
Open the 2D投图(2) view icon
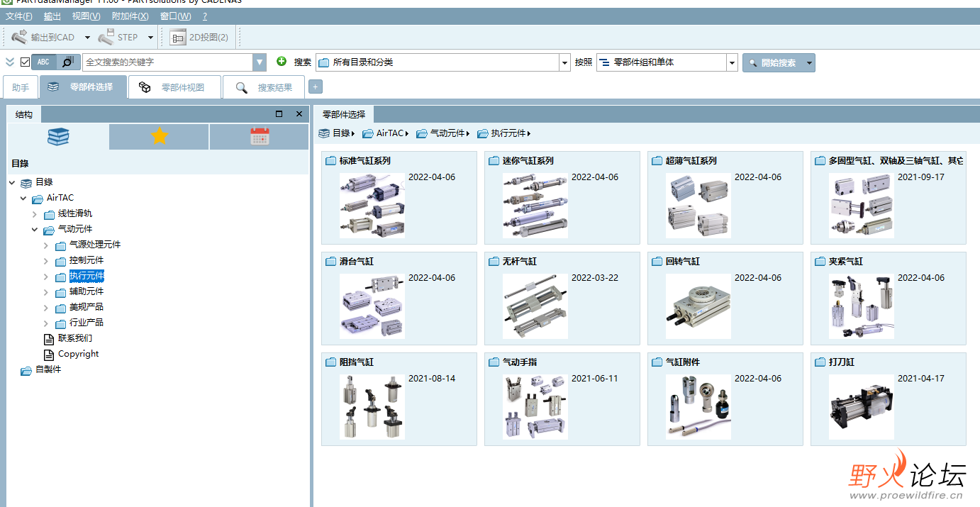177,37
